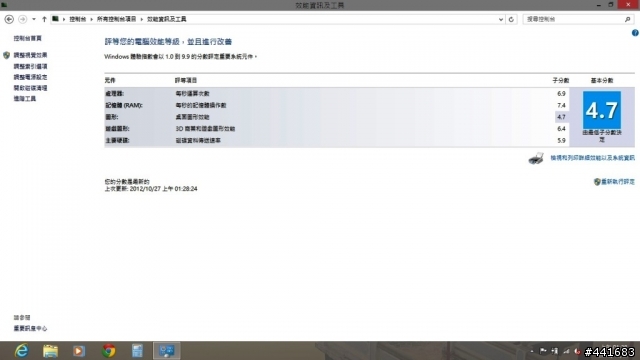Click the search magnifier icon
Screen dimensions: 640x360
pyautogui.click(x=628, y=19)
